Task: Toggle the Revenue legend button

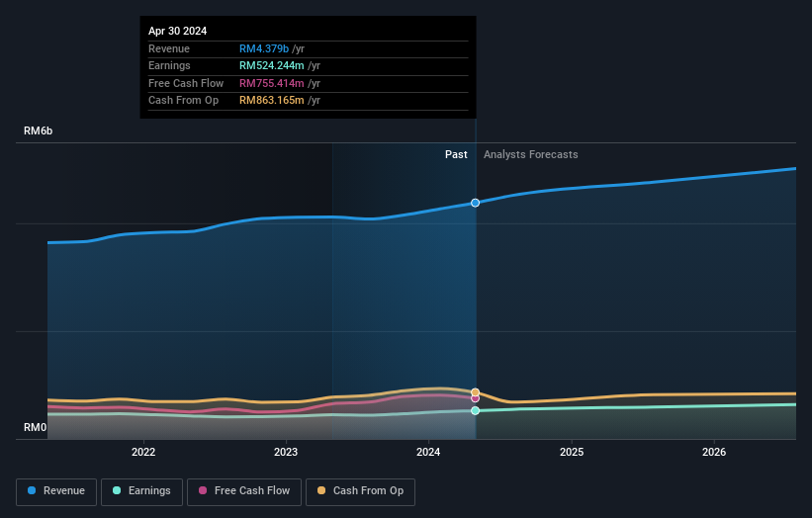Action: pos(56,491)
